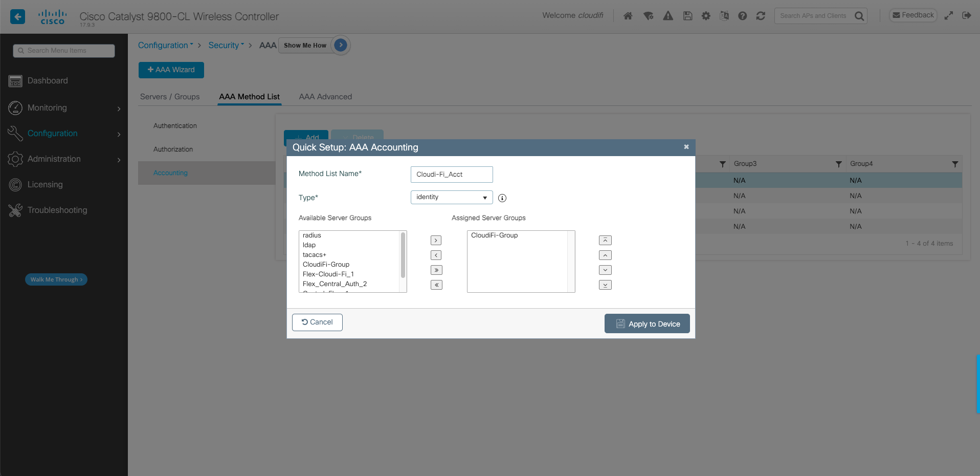The width and height of the screenshot is (980, 476).
Task: Click the Cancel button in dialog
Action: tap(317, 322)
